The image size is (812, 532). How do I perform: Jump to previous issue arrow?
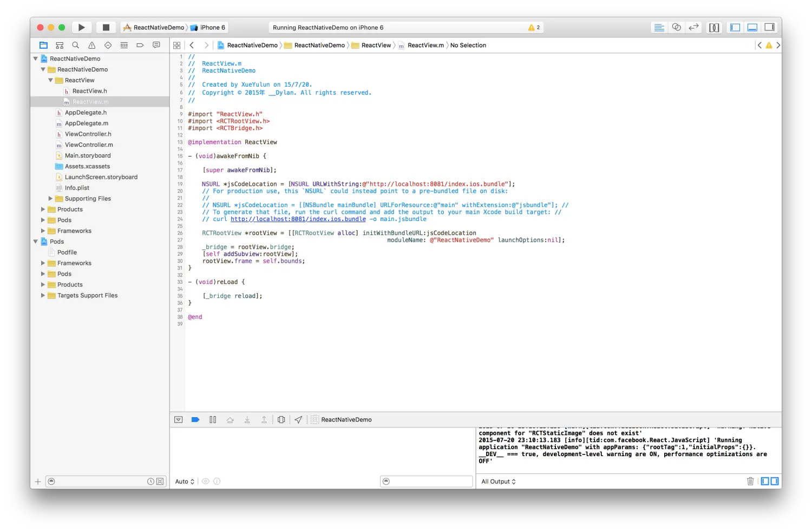click(759, 46)
